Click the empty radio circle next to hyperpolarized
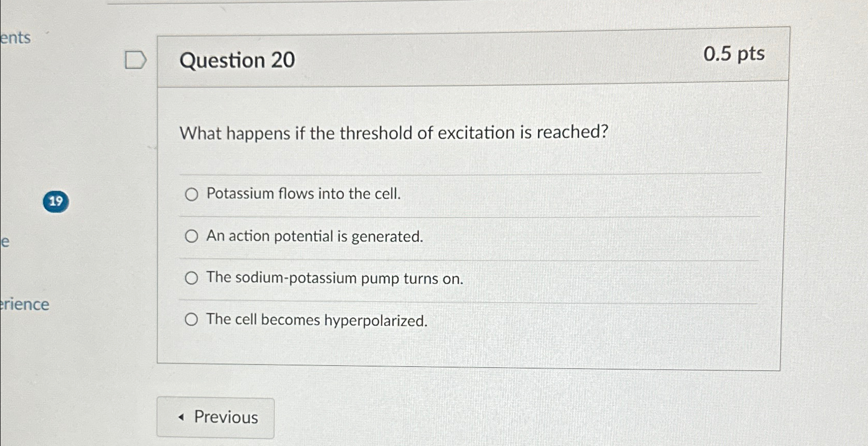The height and width of the screenshot is (446, 868). (x=193, y=319)
